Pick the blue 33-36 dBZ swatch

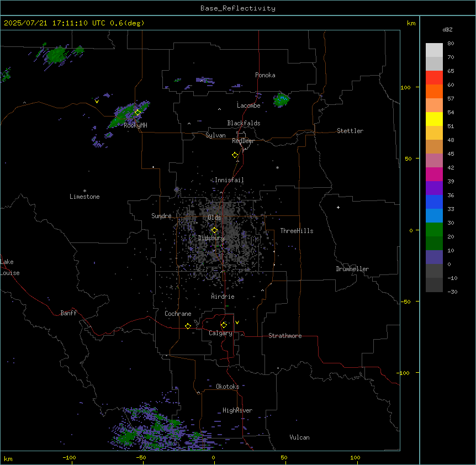coord(434,202)
